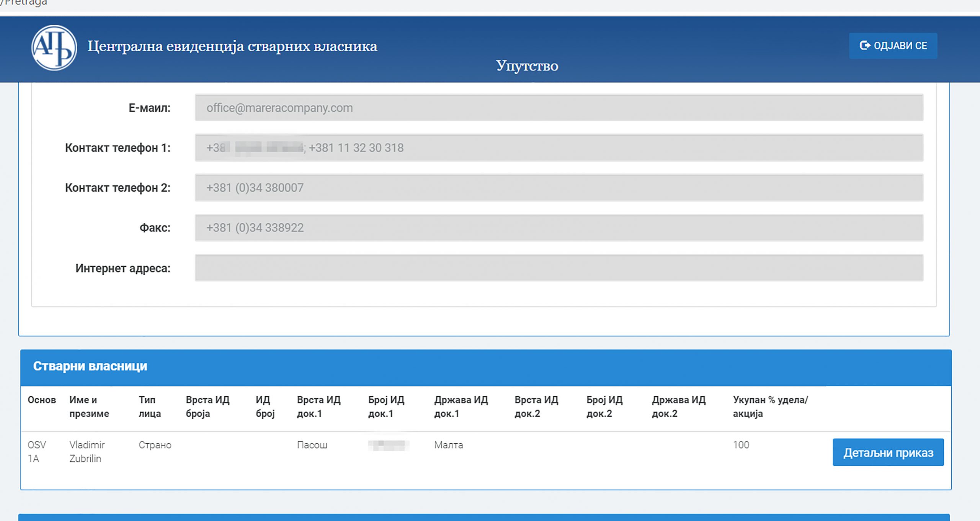Click the OSV 1A basis cell

point(36,452)
